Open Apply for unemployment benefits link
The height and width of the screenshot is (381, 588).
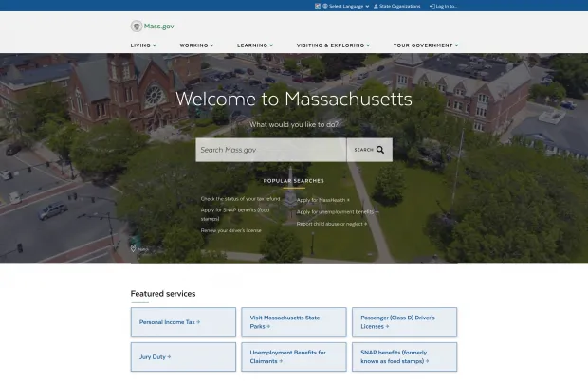(x=338, y=212)
